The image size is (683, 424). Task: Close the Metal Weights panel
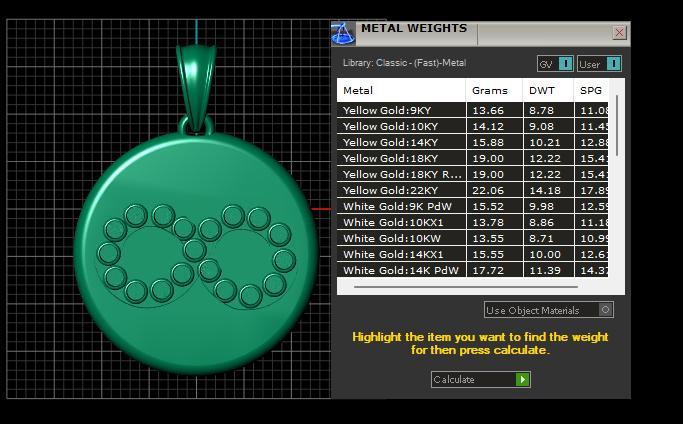pos(619,33)
